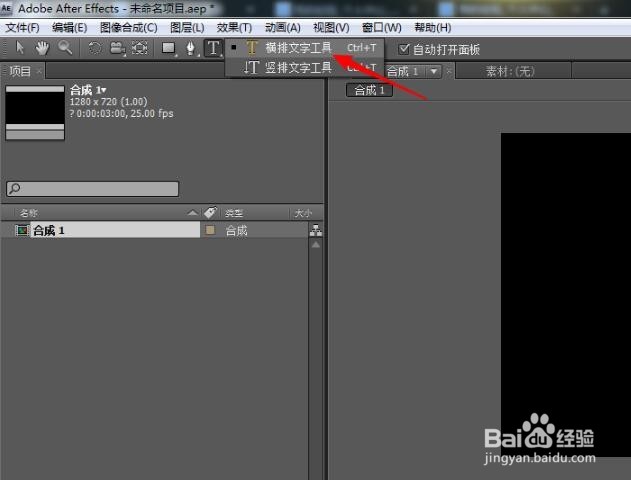Click the Text tool T icon

point(213,48)
